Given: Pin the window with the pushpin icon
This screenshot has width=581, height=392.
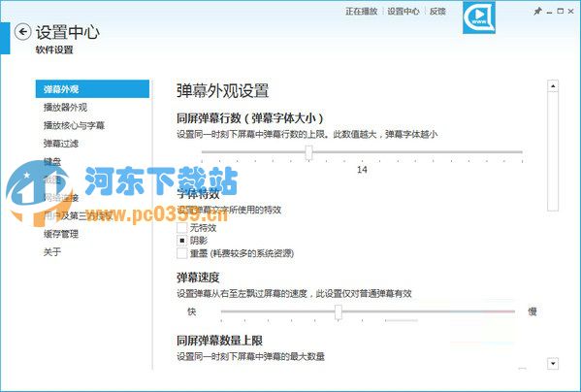Looking at the screenshot, I should (537, 12).
